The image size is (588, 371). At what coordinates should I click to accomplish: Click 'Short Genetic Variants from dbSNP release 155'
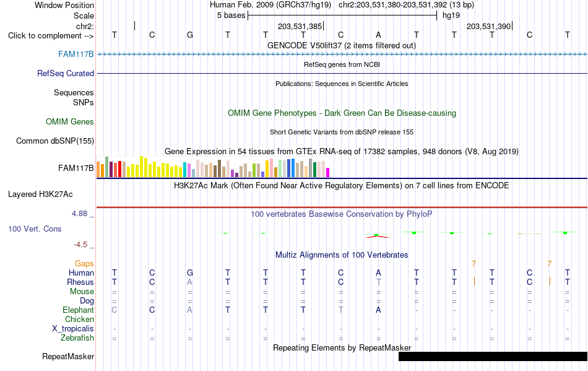point(342,132)
